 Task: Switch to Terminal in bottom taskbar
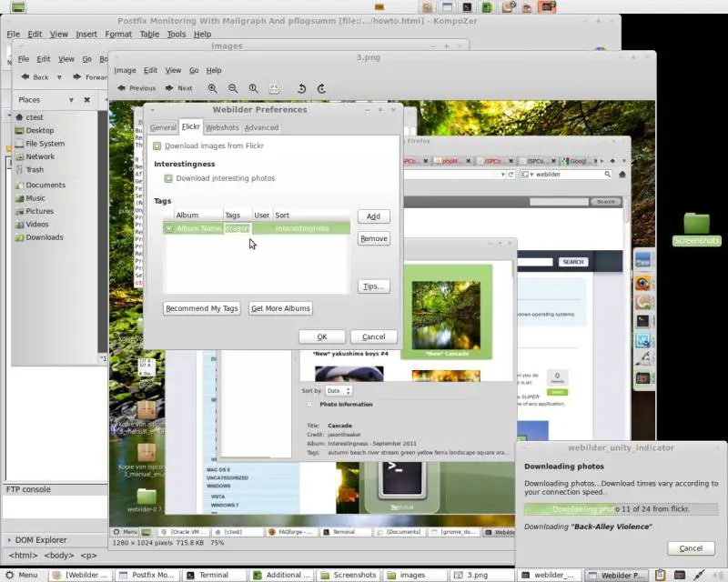(214, 575)
